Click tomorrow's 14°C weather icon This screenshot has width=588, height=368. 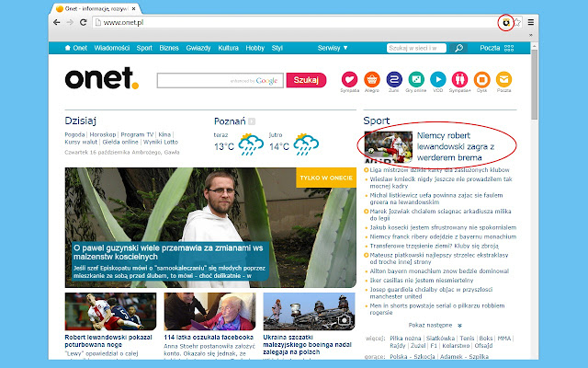click(306, 144)
